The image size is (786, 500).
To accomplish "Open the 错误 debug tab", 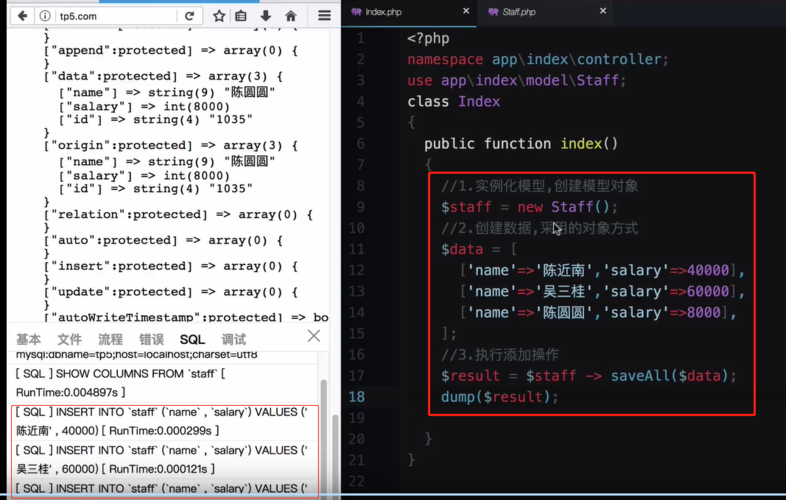I will [x=151, y=340].
